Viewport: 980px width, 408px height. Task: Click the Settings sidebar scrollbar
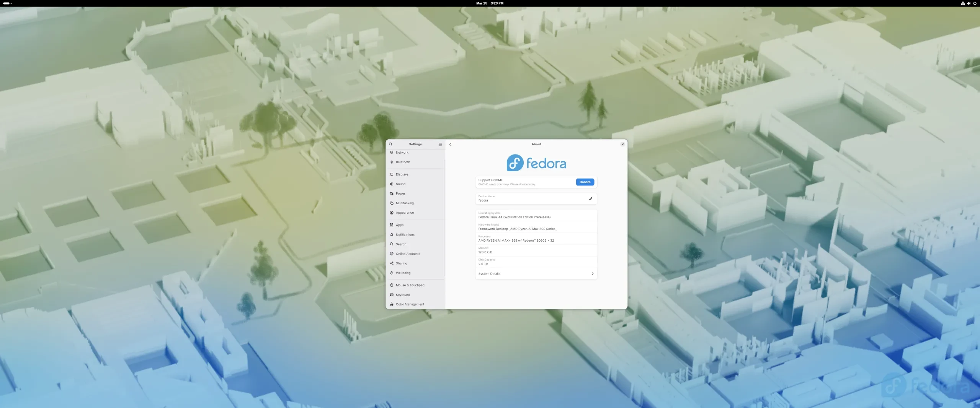point(444,218)
